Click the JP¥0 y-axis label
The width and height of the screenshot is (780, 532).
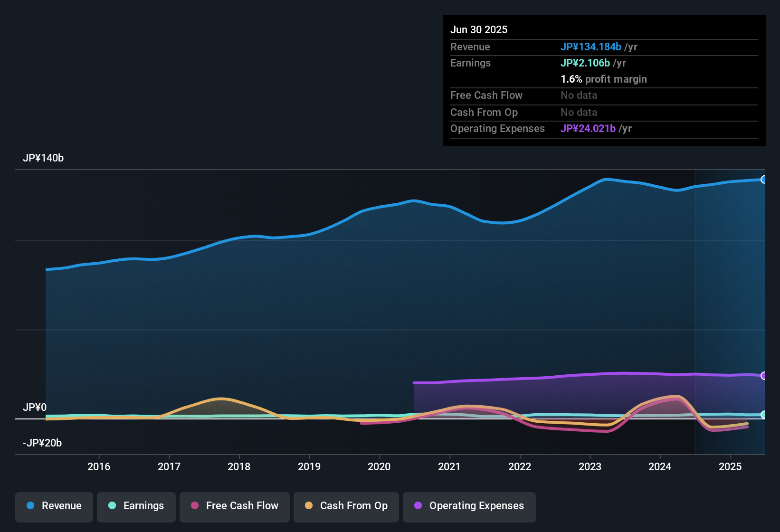tap(35, 408)
